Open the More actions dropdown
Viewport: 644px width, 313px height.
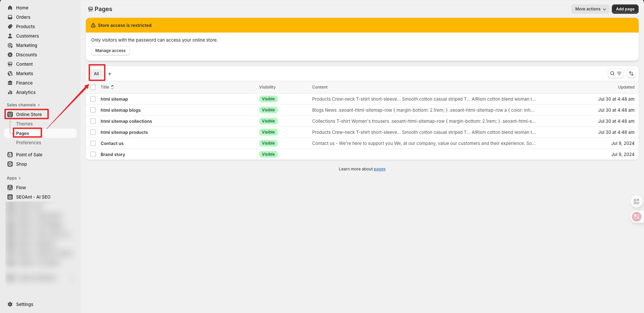(x=590, y=9)
